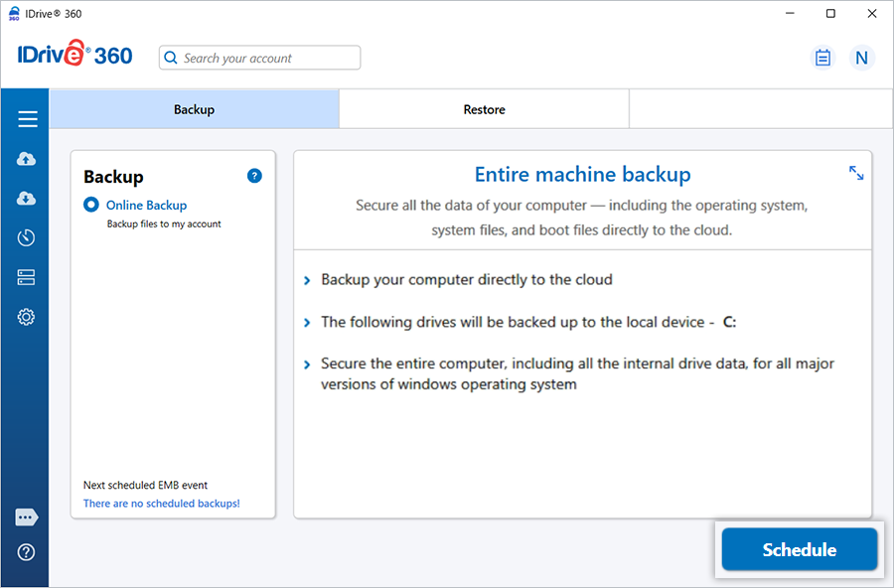Image resolution: width=894 pixels, height=588 pixels.
Task: Open the notepad log icon in header
Action: click(x=822, y=58)
